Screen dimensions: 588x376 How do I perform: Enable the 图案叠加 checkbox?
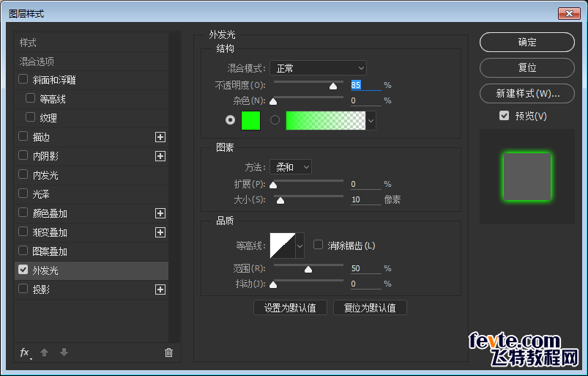[23, 251]
